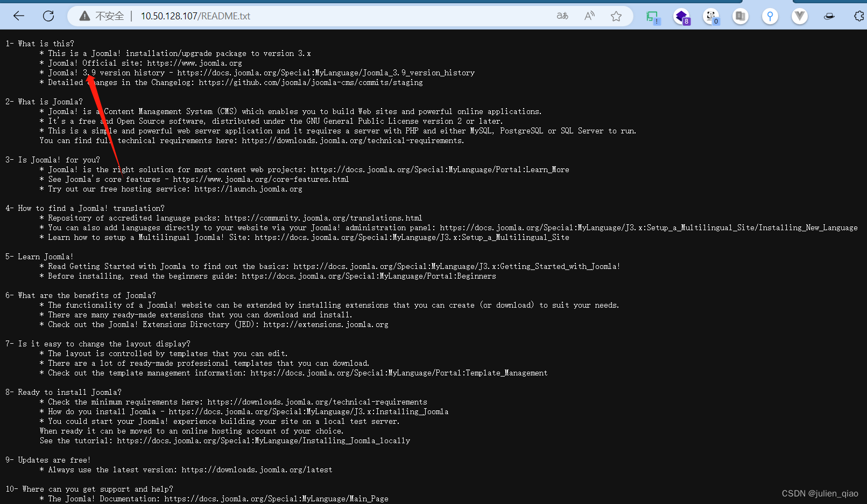Click the '3- Is Joomla! for you?' heading
The width and height of the screenshot is (867, 504).
point(53,160)
